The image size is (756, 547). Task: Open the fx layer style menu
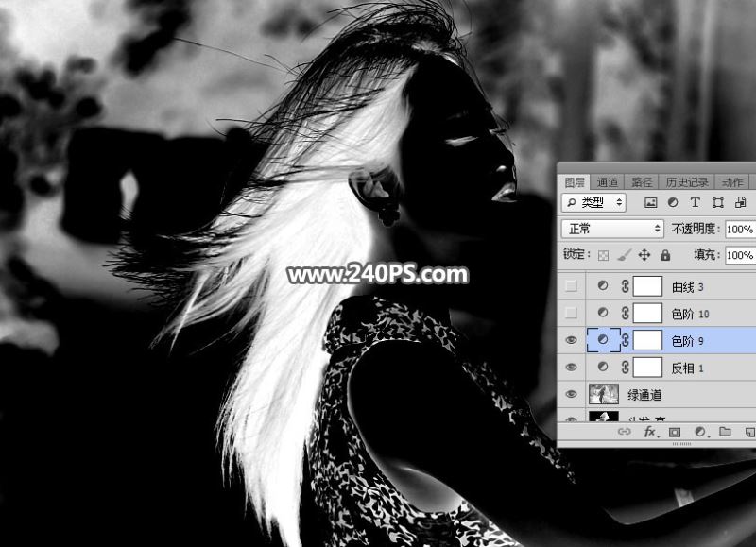(650, 432)
